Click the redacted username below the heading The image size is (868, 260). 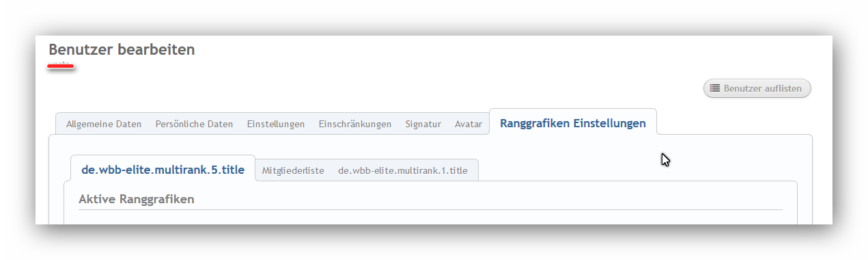(x=61, y=66)
